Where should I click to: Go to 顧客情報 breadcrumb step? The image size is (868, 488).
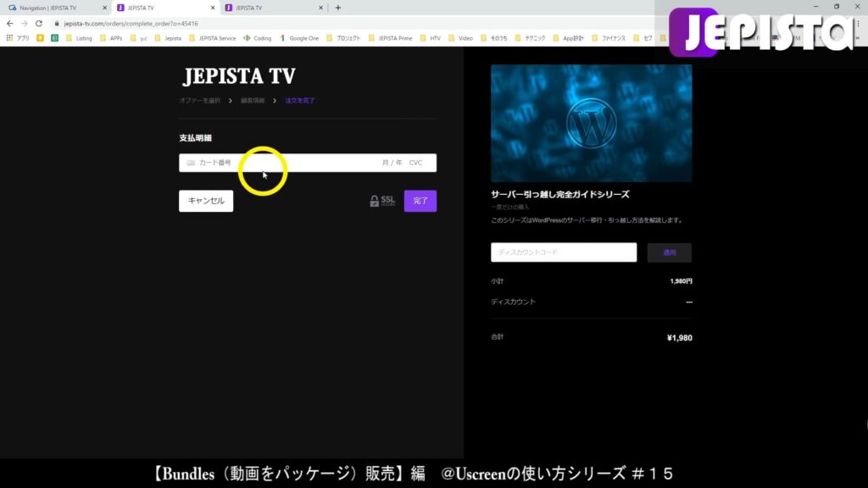(x=253, y=101)
